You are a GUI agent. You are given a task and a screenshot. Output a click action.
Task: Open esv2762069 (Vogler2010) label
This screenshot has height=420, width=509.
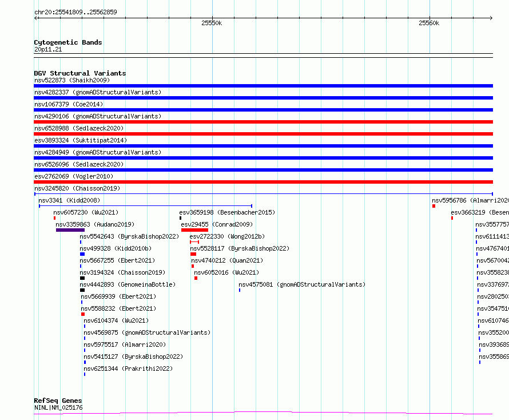pos(74,176)
